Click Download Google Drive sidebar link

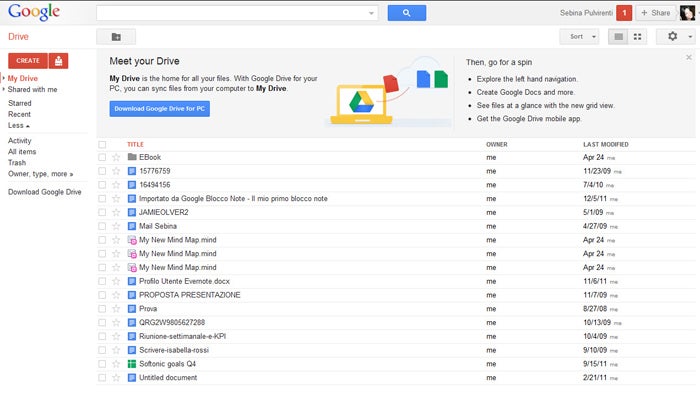(x=45, y=192)
